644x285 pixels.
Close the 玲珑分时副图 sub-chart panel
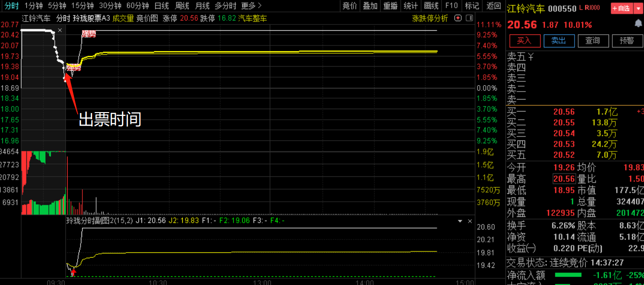470,221
